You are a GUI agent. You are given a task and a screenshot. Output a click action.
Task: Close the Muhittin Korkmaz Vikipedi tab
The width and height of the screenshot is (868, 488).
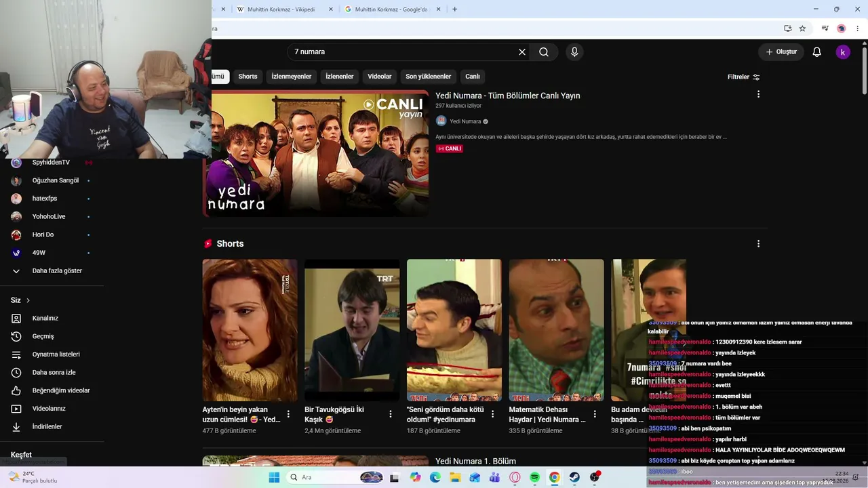click(331, 9)
